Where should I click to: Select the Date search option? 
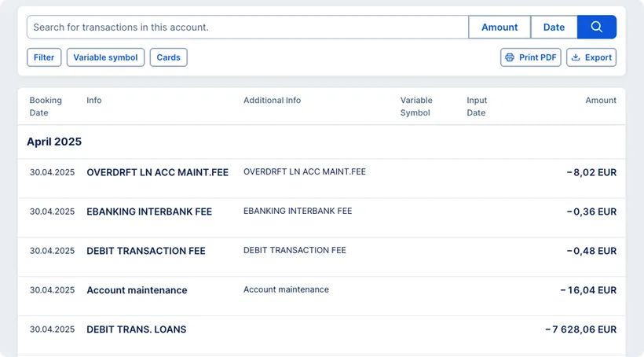tap(554, 27)
